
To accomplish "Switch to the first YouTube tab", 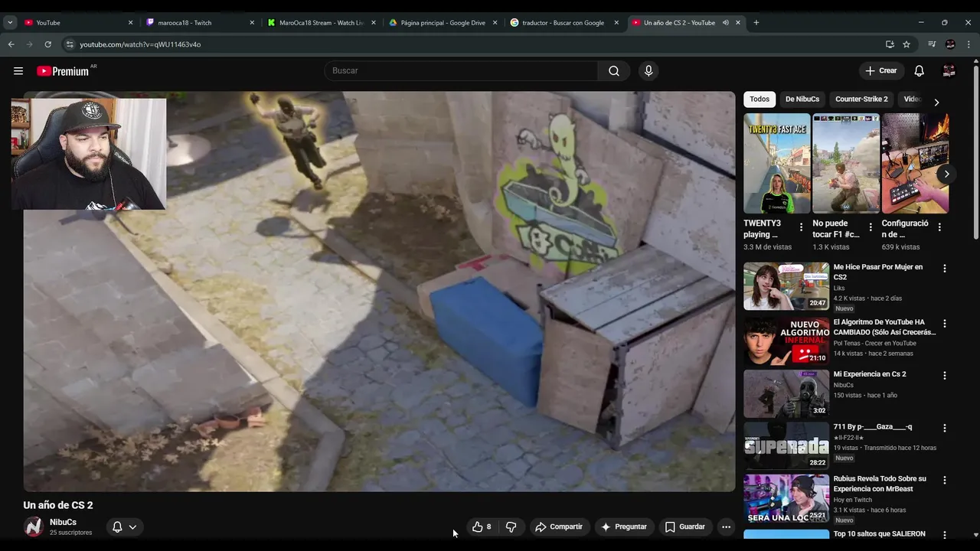I will (x=79, y=22).
